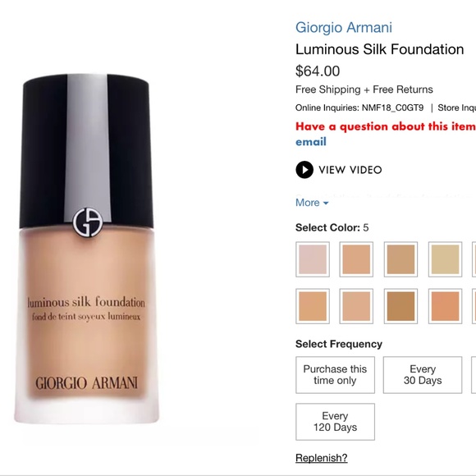Choose Every 120 Days frequency
The height and width of the screenshot is (476, 476).
[x=335, y=422]
